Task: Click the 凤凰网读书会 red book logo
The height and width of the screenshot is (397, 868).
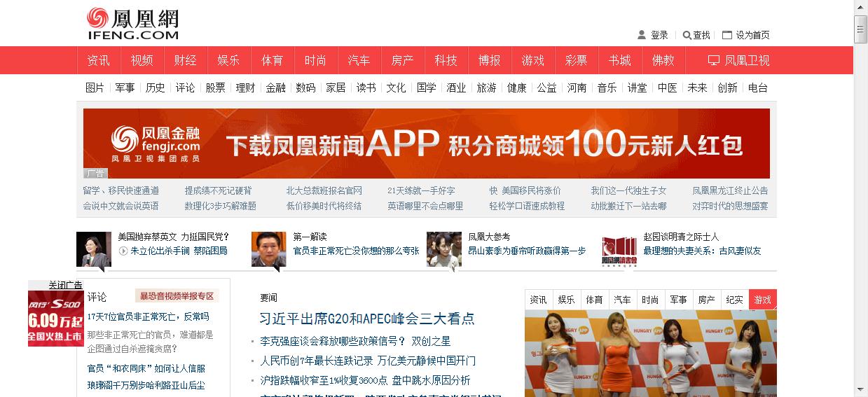Action: pyautogui.click(x=619, y=251)
